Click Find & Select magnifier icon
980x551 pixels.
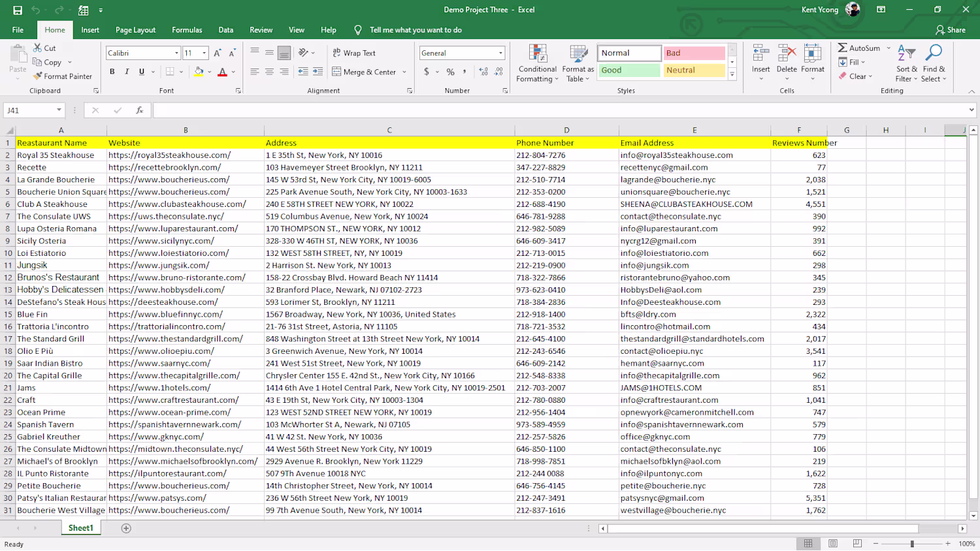pyautogui.click(x=934, y=54)
